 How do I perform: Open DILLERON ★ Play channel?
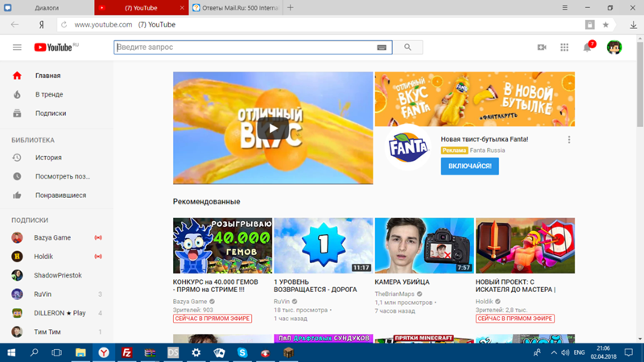pyautogui.click(x=56, y=313)
